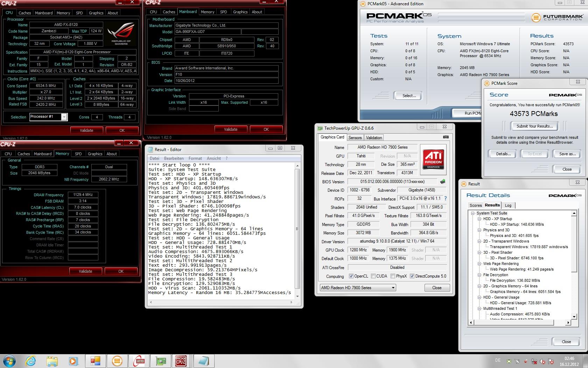Toggle PhysX checkbox in GPU-Z
This screenshot has width=588, height=368.
click(393, 276)
